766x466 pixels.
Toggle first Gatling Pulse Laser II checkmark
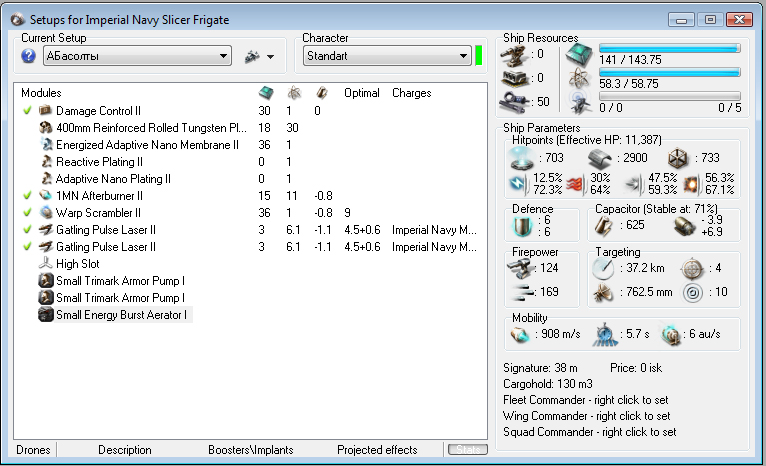(27, 230)
